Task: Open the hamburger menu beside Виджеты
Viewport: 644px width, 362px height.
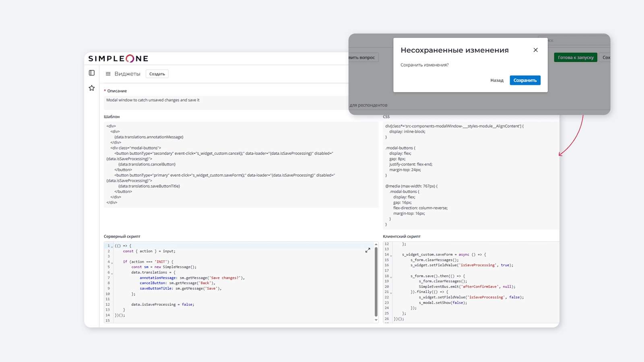Action: 108,74
